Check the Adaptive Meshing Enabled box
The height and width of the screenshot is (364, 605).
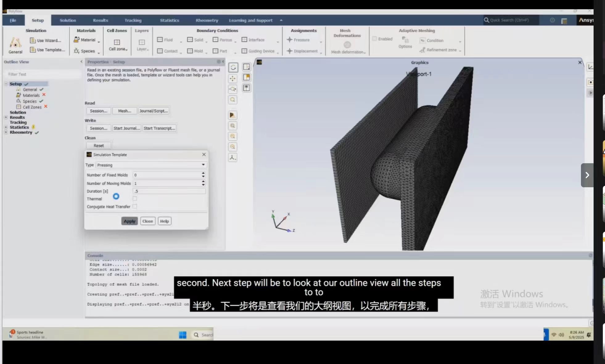(374, 39)
